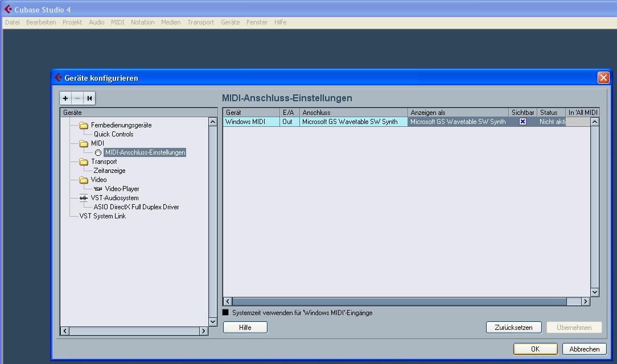Open the Hilfe menu
The height and width of the screenshot is (364, 617).
pos(280,22)
